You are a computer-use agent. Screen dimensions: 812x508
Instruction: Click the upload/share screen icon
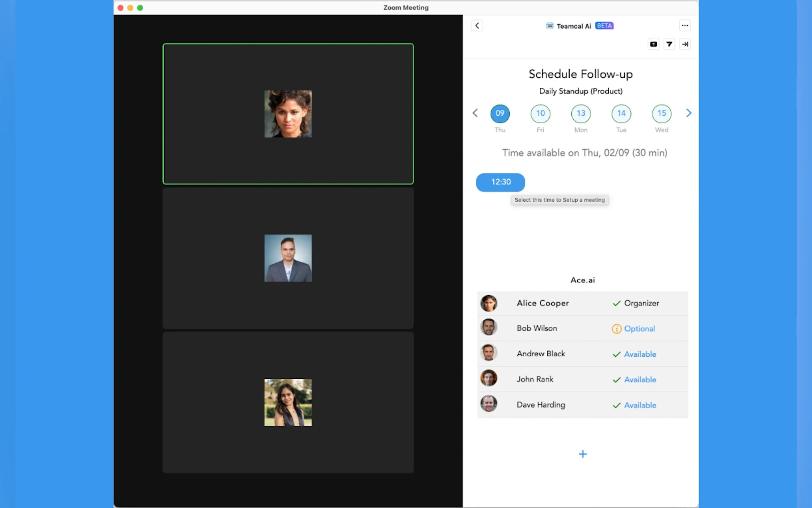[x=653, y=44]
